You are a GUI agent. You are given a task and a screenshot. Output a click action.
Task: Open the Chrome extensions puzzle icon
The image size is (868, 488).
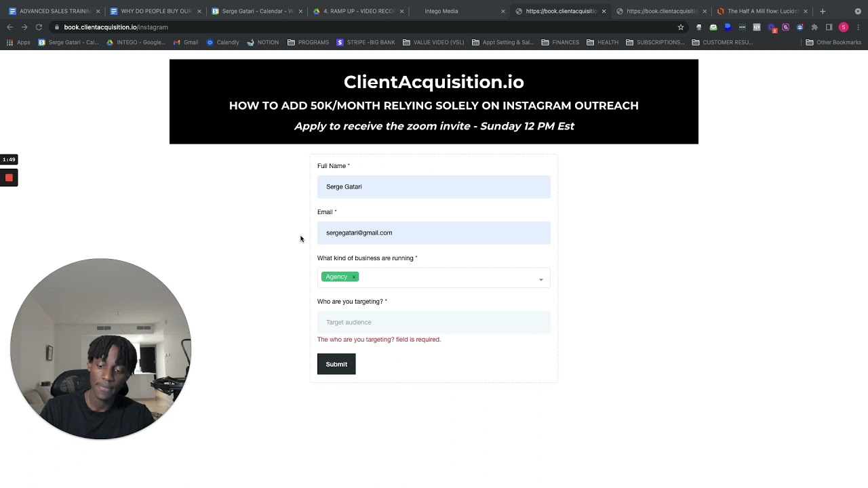[x=814, y=27]
